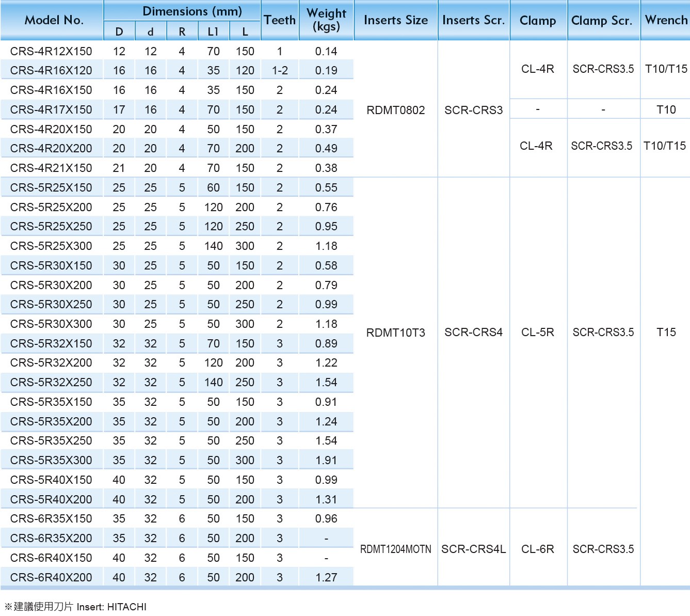
Task: Click the Teeth column header
Action: (x=280, y=20)
